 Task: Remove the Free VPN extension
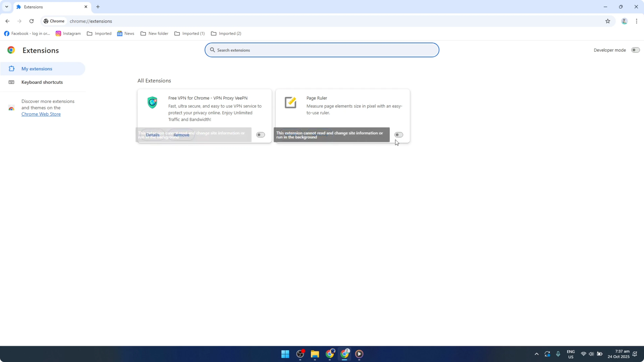tap(181, 135)
